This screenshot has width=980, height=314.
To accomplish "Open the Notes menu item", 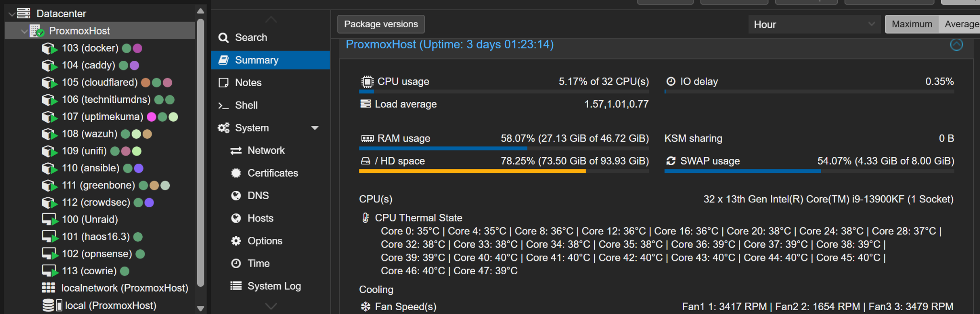I will 248,83.
